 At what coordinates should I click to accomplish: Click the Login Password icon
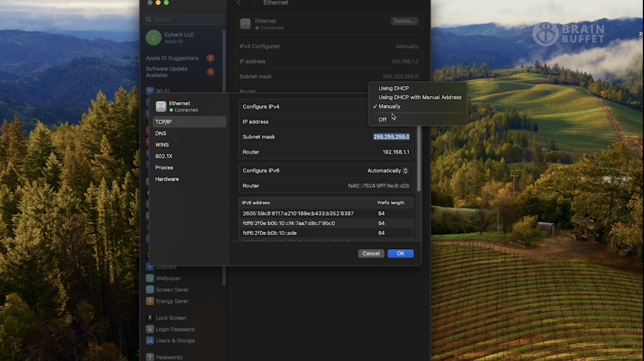[150, 329]
